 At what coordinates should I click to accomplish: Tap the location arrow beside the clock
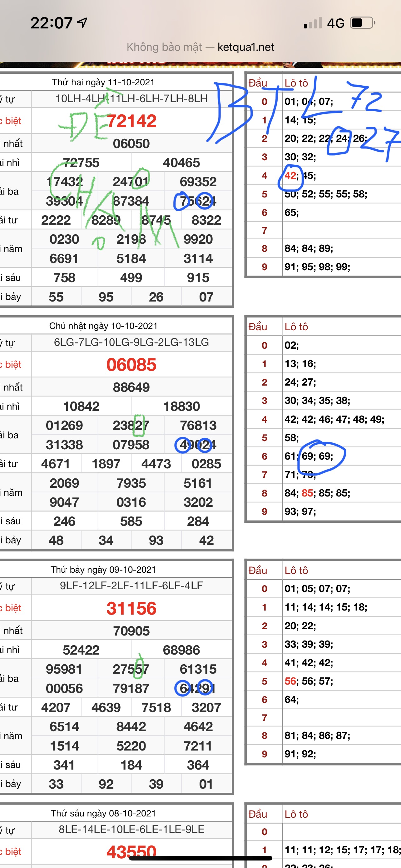(x=82, y=23)
